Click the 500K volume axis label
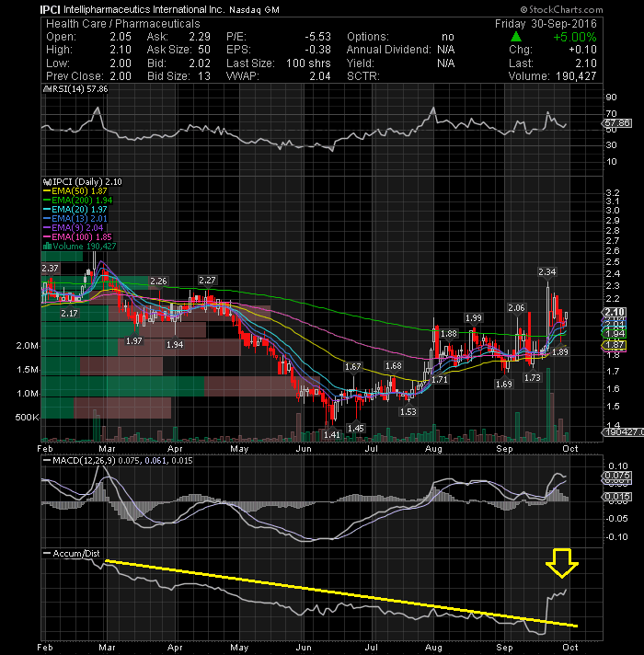Screen dimensions: 644x655 (27, 418)
